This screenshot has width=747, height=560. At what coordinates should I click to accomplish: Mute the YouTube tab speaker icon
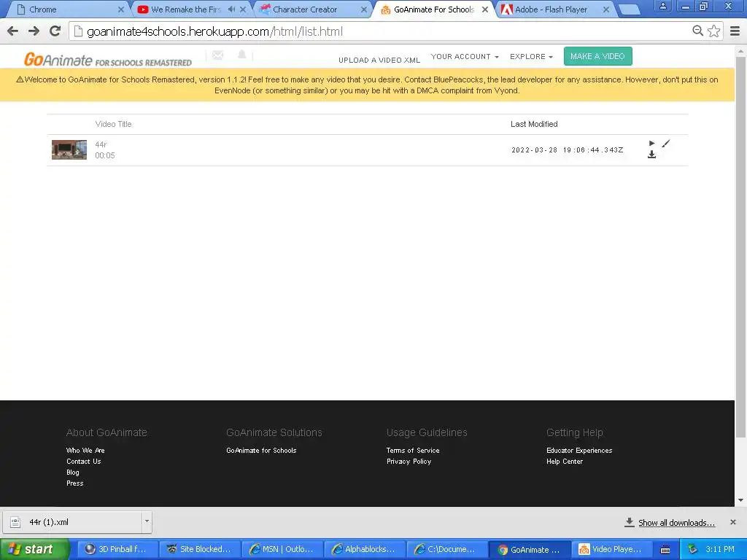click(x=231, y=9)
